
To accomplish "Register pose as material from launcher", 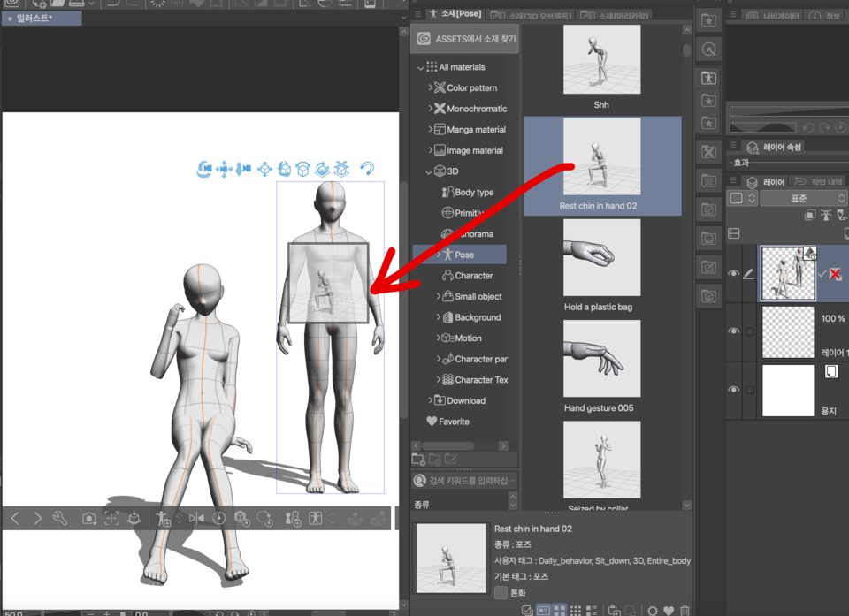I will click(x=163, y=519).
